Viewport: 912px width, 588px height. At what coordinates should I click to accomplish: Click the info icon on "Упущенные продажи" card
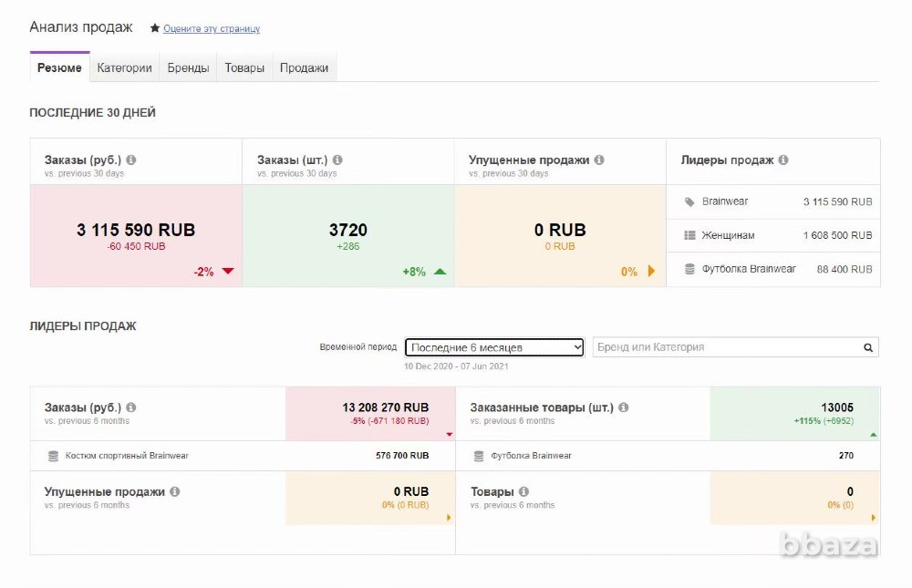(598, 160)
